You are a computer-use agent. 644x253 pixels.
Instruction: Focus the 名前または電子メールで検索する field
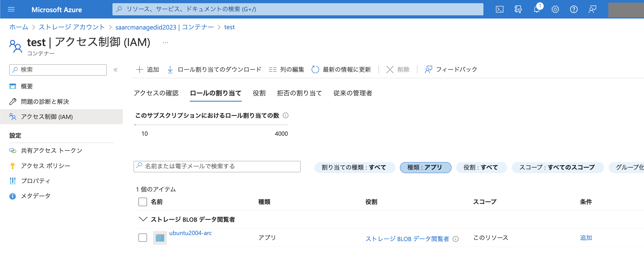217,166
